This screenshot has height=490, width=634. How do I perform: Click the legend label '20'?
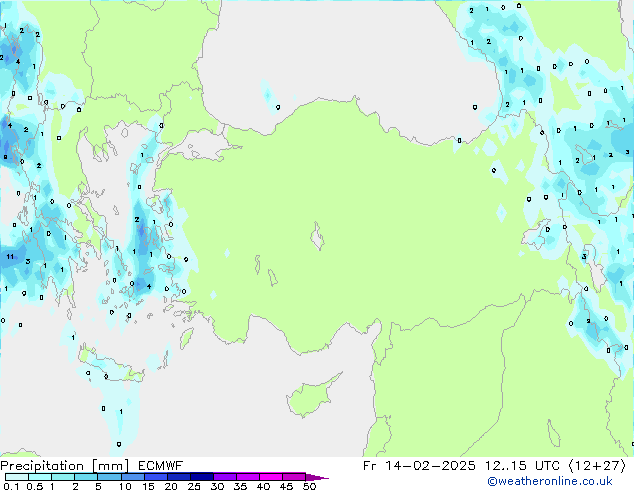click(171, 486)
